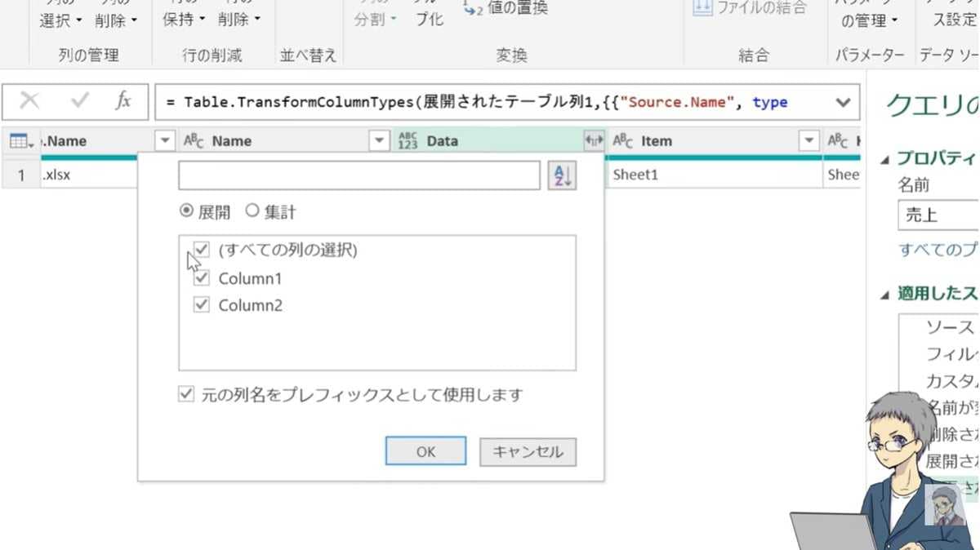Click the fx formula icon
This screenshot has height=550, width=980.
click(x=124, y=102)
